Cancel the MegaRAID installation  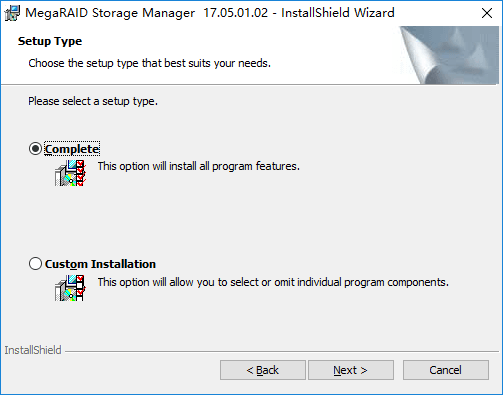coord(446,370)
